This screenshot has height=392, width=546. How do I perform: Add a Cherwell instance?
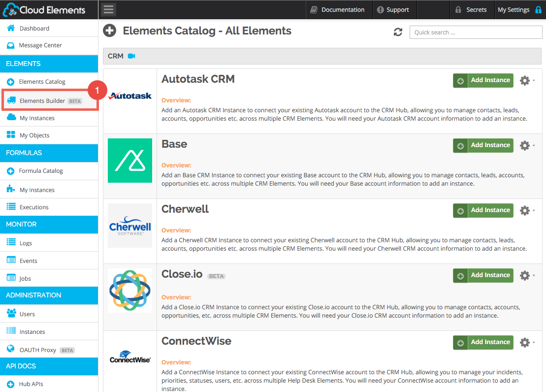coord(483,210)
